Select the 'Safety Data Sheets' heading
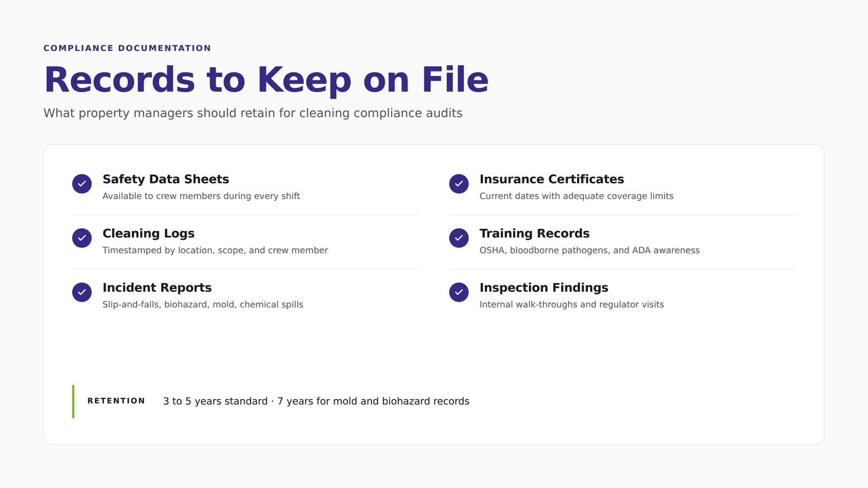 coord(165,179)
